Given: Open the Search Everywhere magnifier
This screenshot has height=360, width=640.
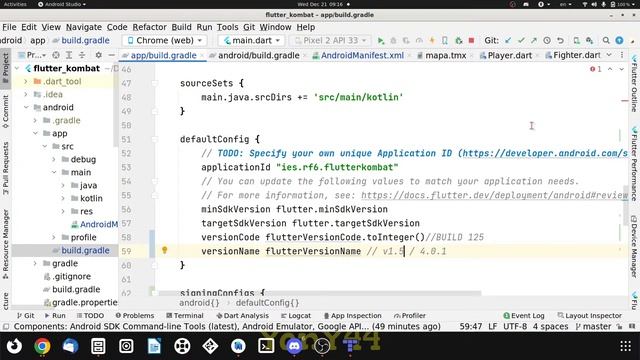Looking at the screenshot, I should click(x=606, y=40).
